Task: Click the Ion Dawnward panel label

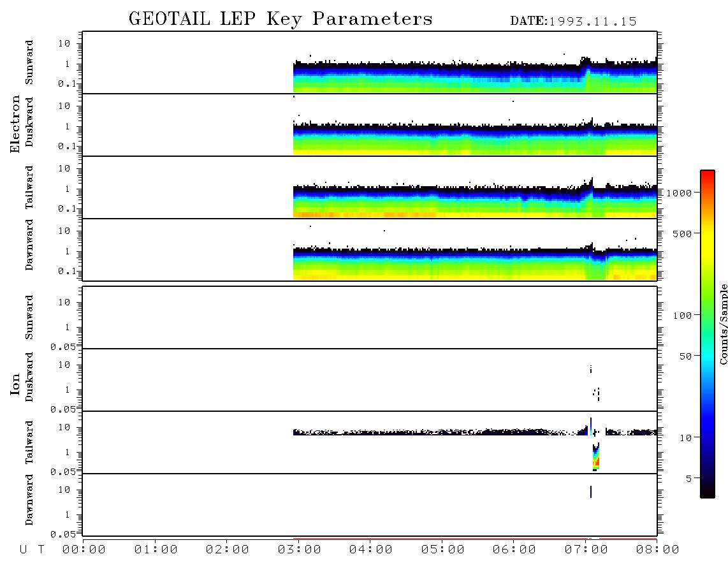Action: [29, 500]
